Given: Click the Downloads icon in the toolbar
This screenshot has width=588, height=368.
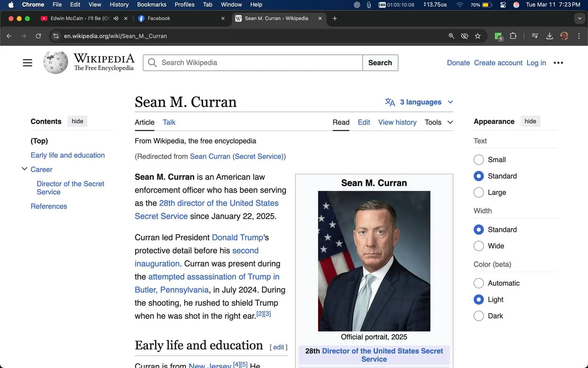Looking at the screenshot, I should (x=550, y=36).
